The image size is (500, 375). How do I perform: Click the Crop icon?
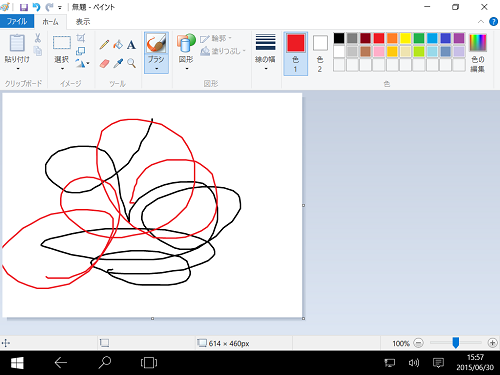pos(81,38)
